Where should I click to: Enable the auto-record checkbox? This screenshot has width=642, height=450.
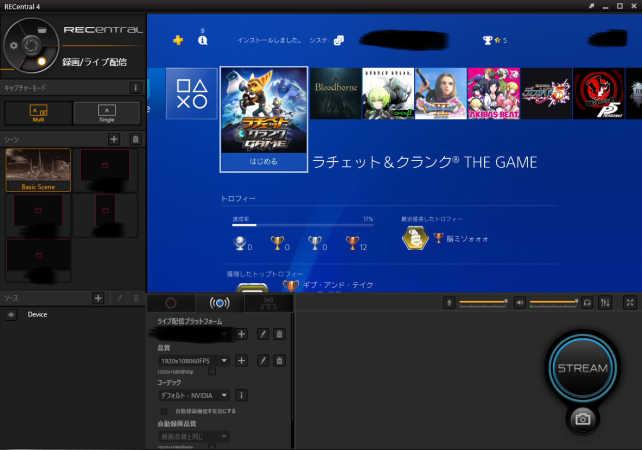[x=164, y=411]
